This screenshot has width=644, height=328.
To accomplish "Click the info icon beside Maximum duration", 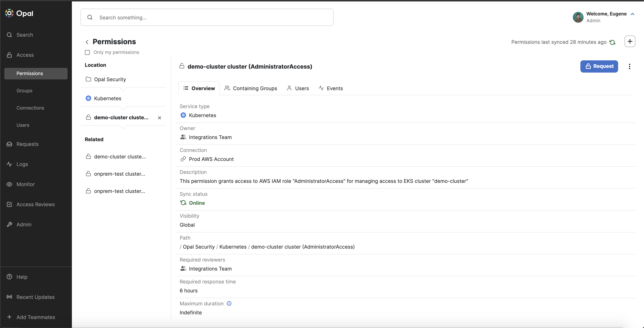I will tap(229, 304).
